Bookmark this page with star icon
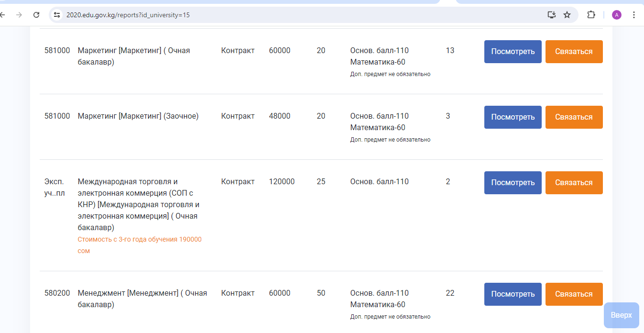This screenshot has height=333, width=644. point(567,15)
